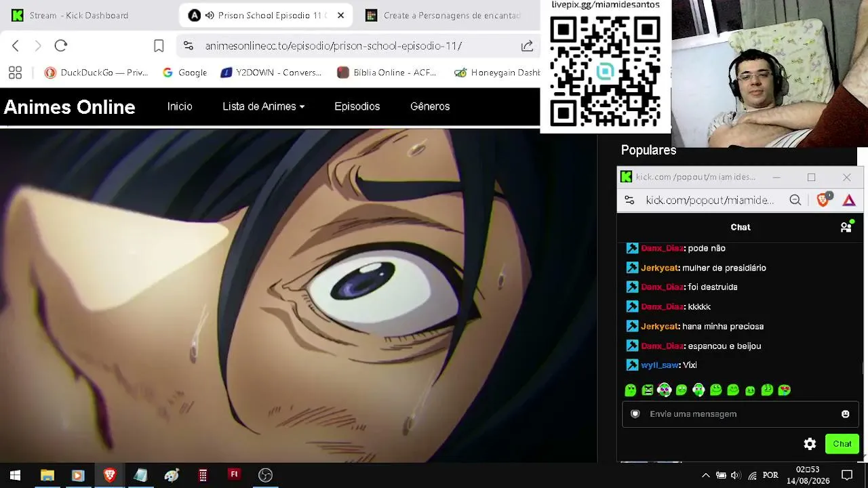Insert the first green Kick emote
Viewport: 868px width, 488px height.
(631, 390)
